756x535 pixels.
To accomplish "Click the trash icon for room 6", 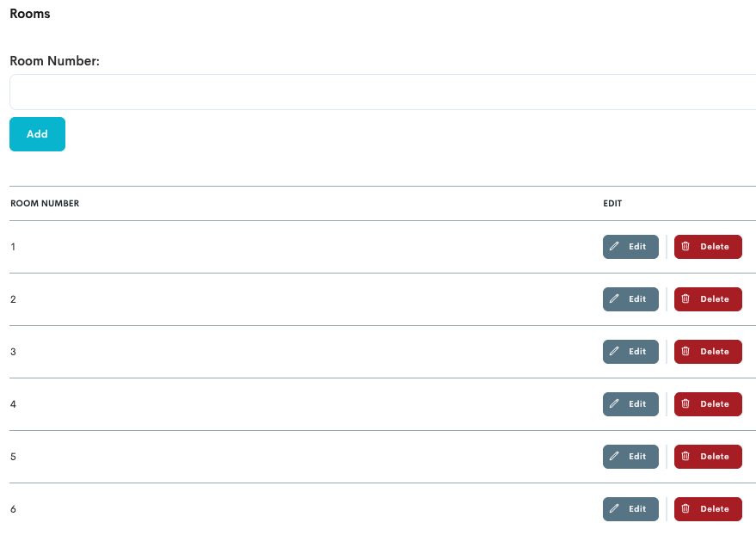I will [x=685, y=509].
